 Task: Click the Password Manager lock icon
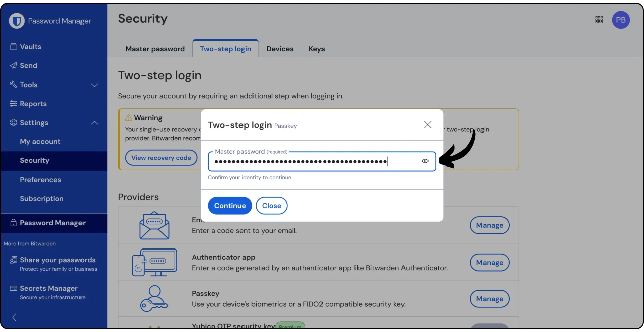click(13, 223)
